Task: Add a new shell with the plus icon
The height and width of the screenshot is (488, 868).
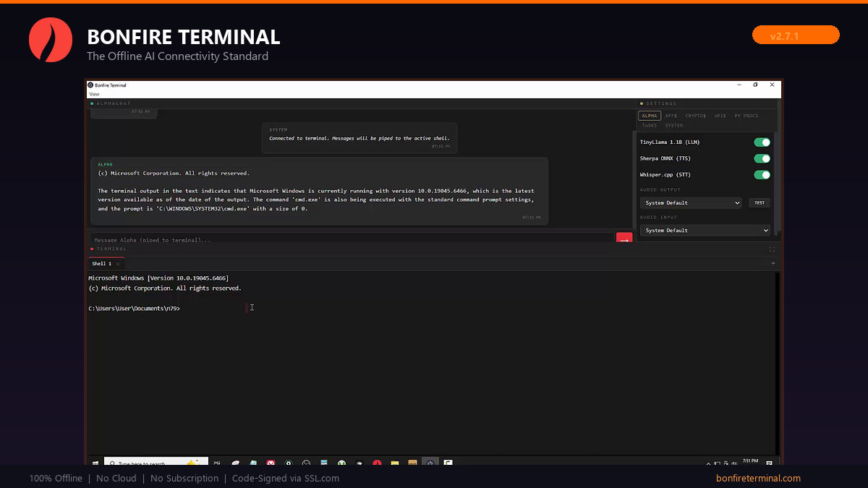Action: pyautogui.click(x=773, y=263)
